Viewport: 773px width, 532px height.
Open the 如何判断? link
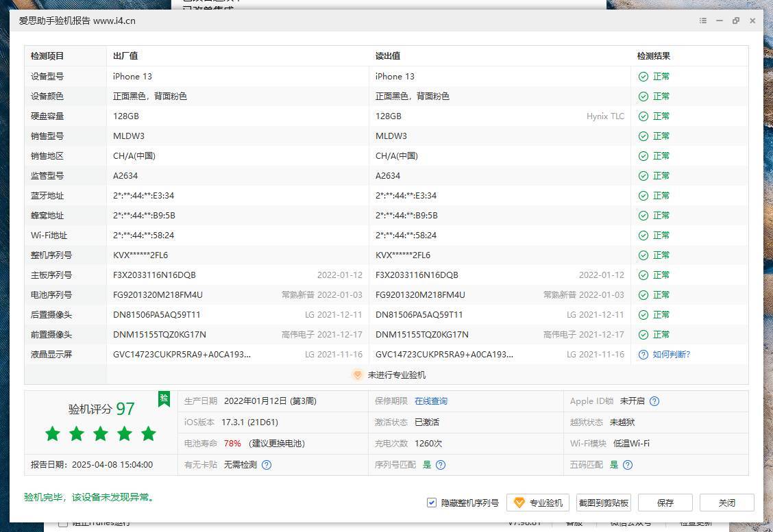pyautogui.click(x=672, y=355)
